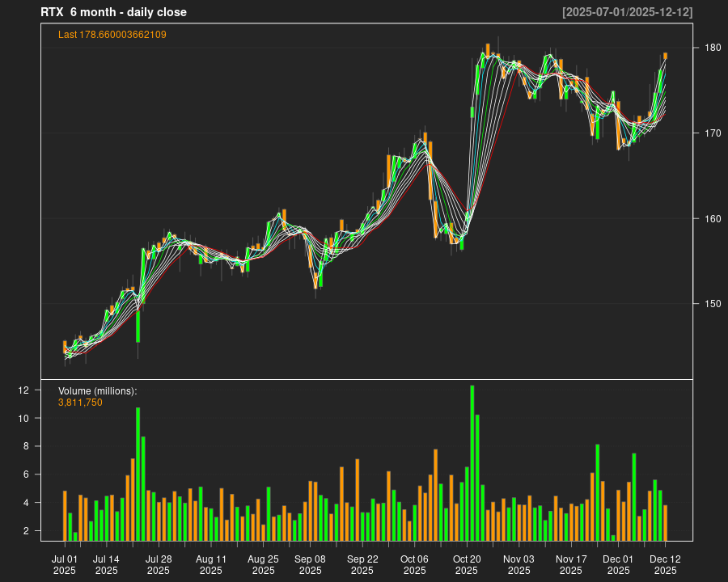Image resolution: width=728 pixels, height=582 pixels.
Task: Select the Dec 12 2025 date marker
Action: tap(665, 564)
